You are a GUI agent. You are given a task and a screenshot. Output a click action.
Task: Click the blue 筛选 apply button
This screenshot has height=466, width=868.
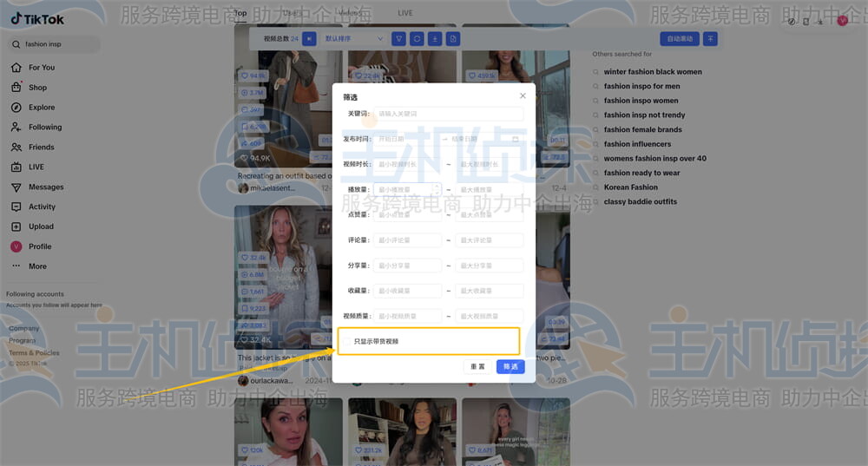(510, 366)
